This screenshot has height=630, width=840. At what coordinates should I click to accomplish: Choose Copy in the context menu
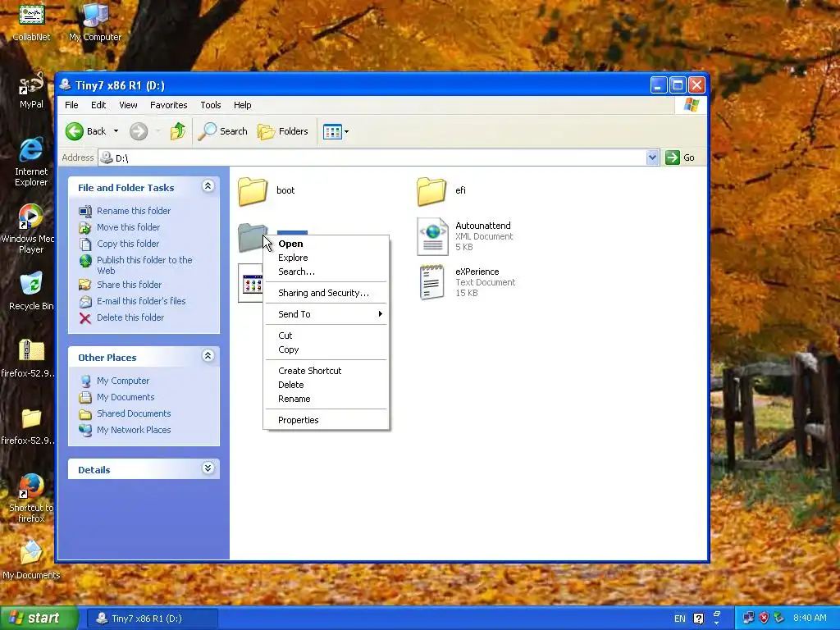pyautogui.click(x=326, y=349)
